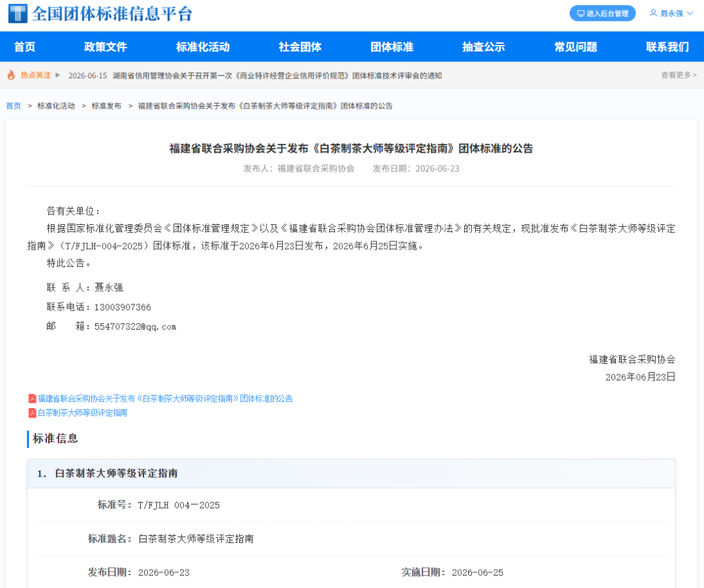Click 查看更多 in the hot topics bar
The image size is (704, 588).
679,75
